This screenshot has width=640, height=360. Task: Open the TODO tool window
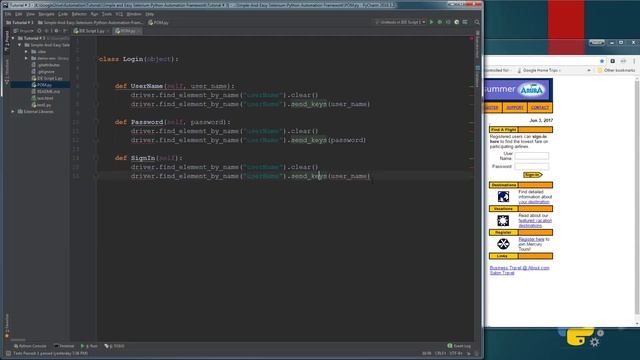pos(114,346)
